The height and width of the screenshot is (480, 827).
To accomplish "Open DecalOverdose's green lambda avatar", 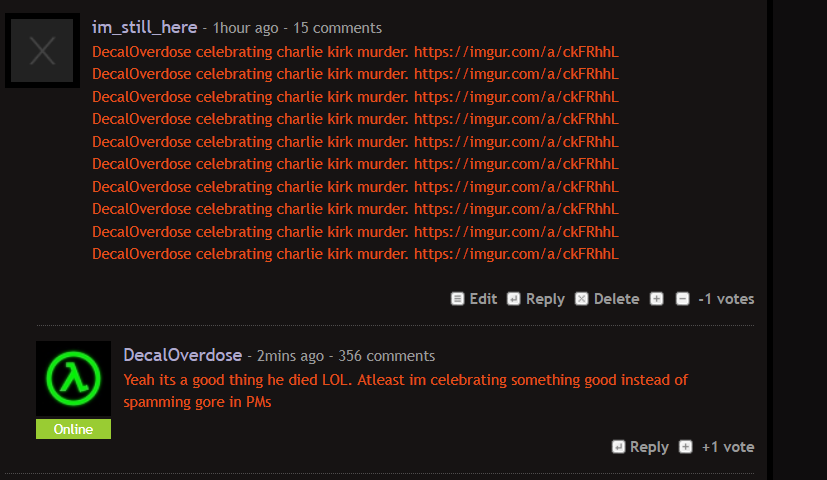I will pos(73,378).
